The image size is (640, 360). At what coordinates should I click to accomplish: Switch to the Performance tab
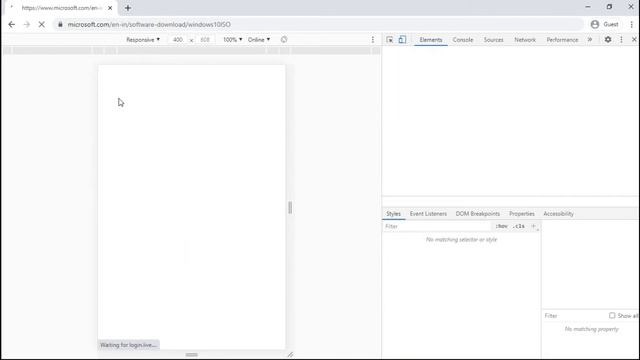[x=562, y=40]
